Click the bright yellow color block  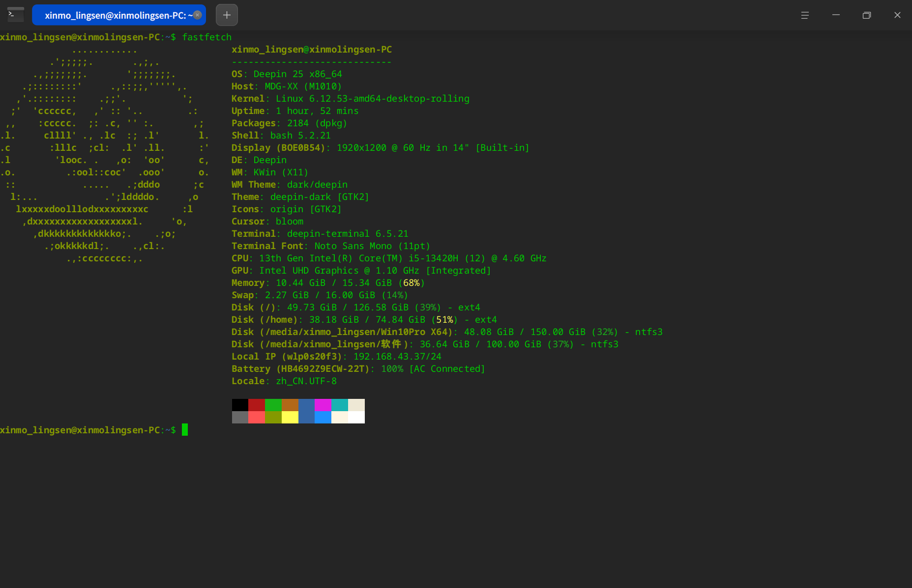290,417
